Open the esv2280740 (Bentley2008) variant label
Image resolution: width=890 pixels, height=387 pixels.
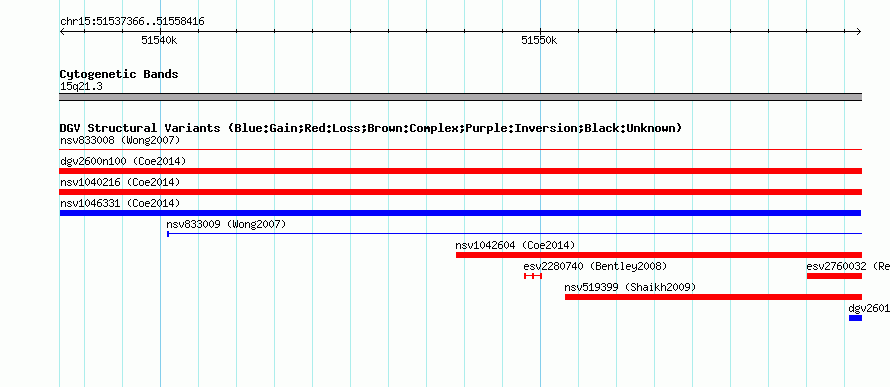(x=595, y=266)
